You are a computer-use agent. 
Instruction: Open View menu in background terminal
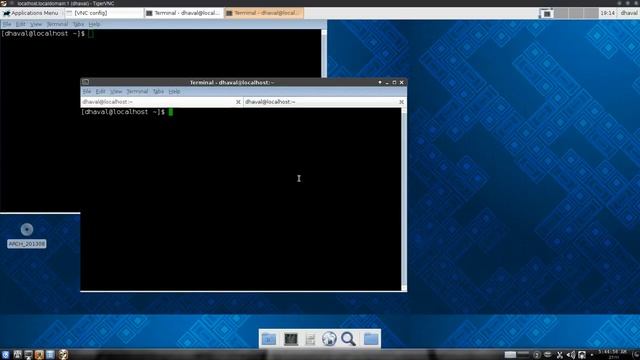[36, 24]
